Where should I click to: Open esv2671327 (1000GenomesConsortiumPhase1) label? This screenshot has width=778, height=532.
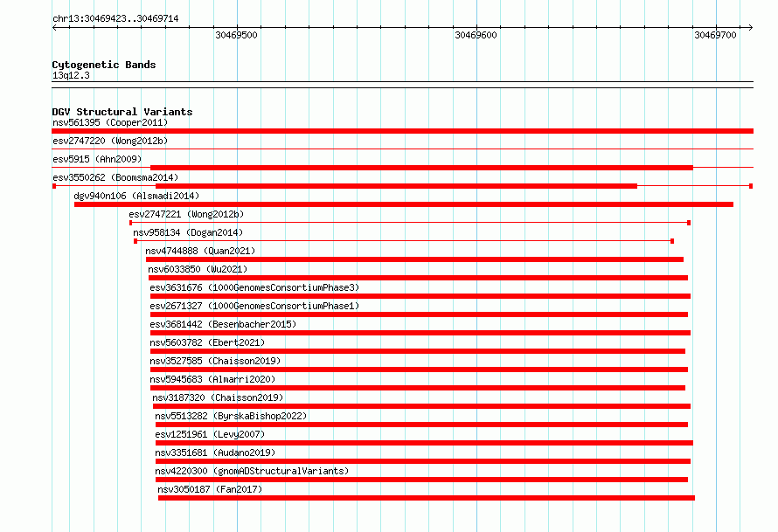point(254,306)
